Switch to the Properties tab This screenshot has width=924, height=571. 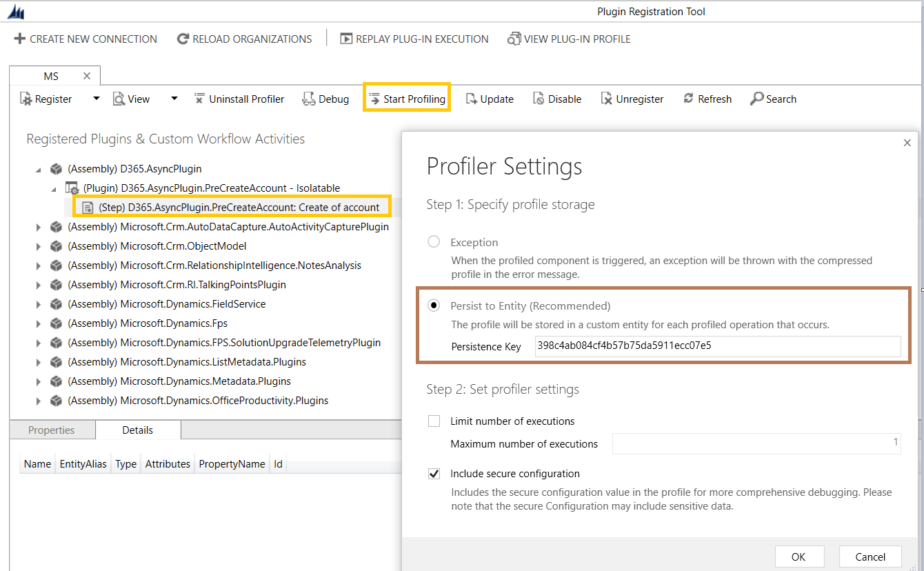coord(52,430)
